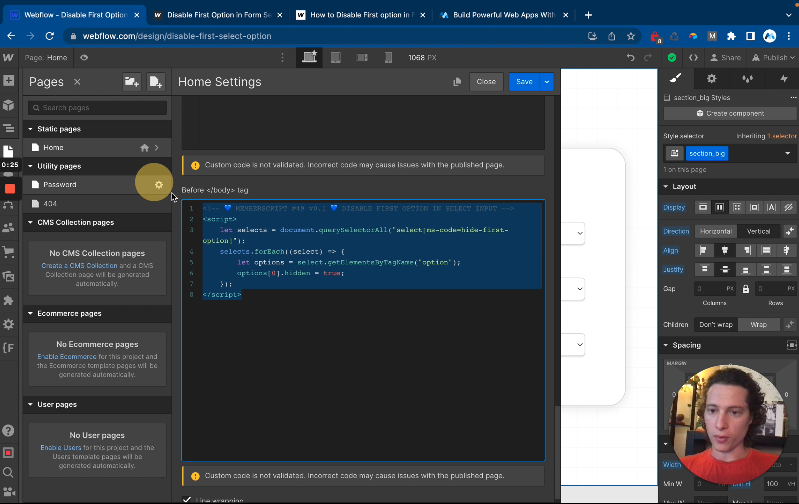
Task: Click the undo arrow in top bar
Action: pyautogui.click(x=631, y=58)
